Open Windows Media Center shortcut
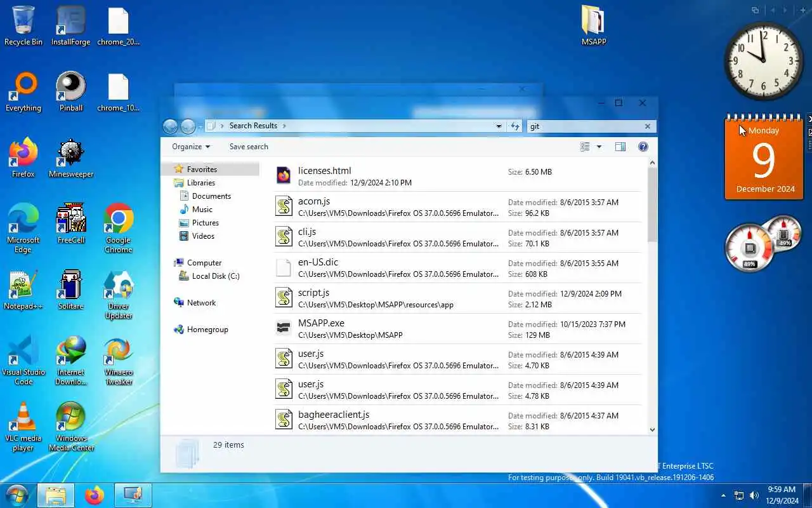 pyautogui.click(x=71, y=427)
